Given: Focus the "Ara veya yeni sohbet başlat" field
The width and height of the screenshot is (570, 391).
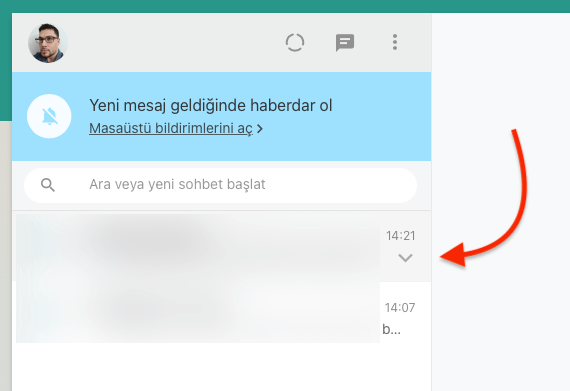Looking at the screenshot, I should [x=220, y=185].
